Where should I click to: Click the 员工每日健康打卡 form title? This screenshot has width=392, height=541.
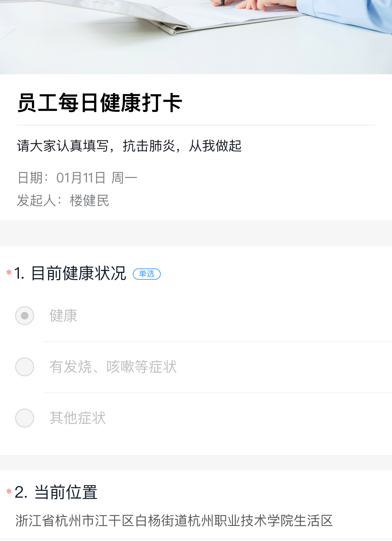coord(100,103)
